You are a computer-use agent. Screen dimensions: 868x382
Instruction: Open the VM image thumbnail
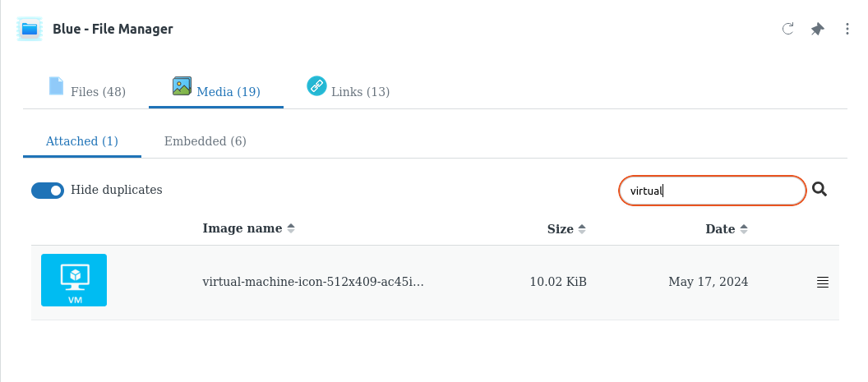click(74, 280)
